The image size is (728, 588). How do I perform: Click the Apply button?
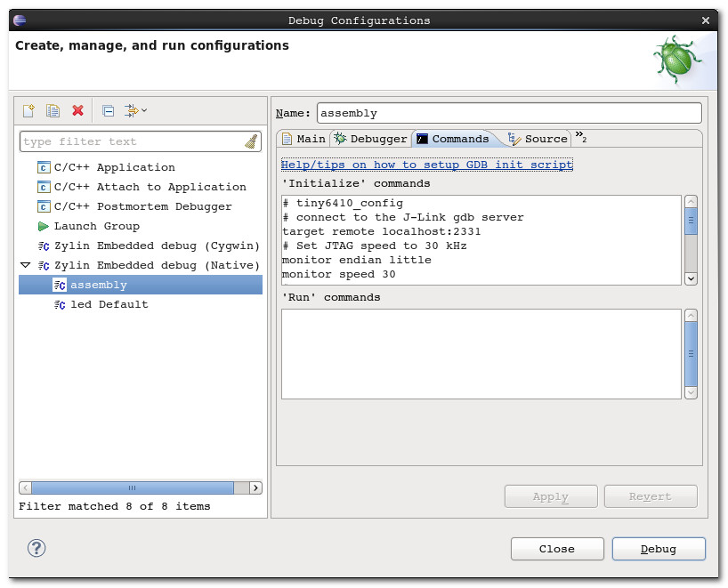tap(551, 496)
